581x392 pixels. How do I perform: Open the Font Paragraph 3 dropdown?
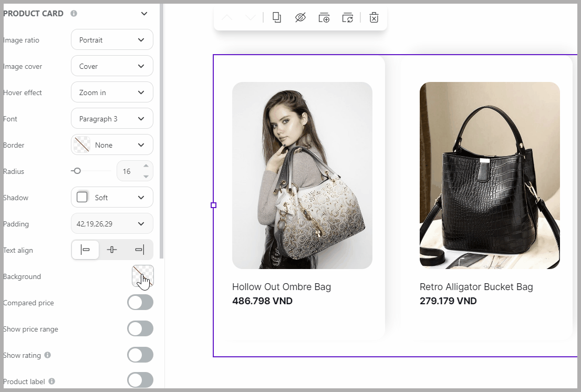tap(112, 119)
